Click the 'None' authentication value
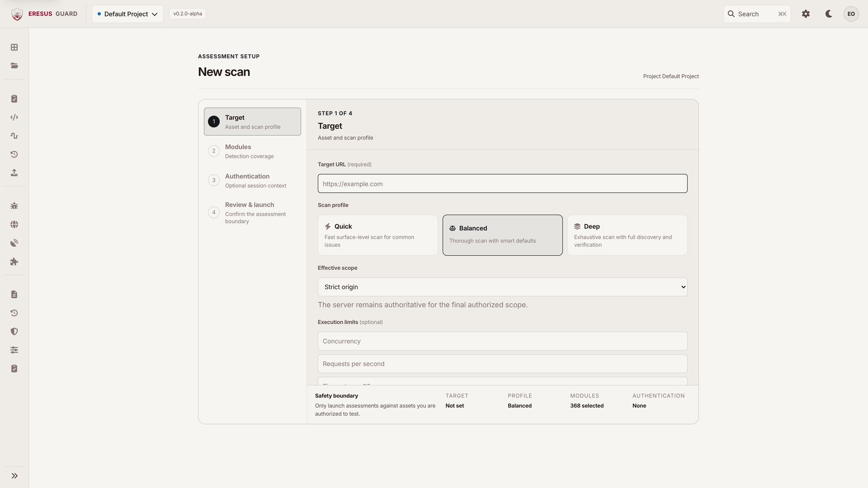 point(639,406)
